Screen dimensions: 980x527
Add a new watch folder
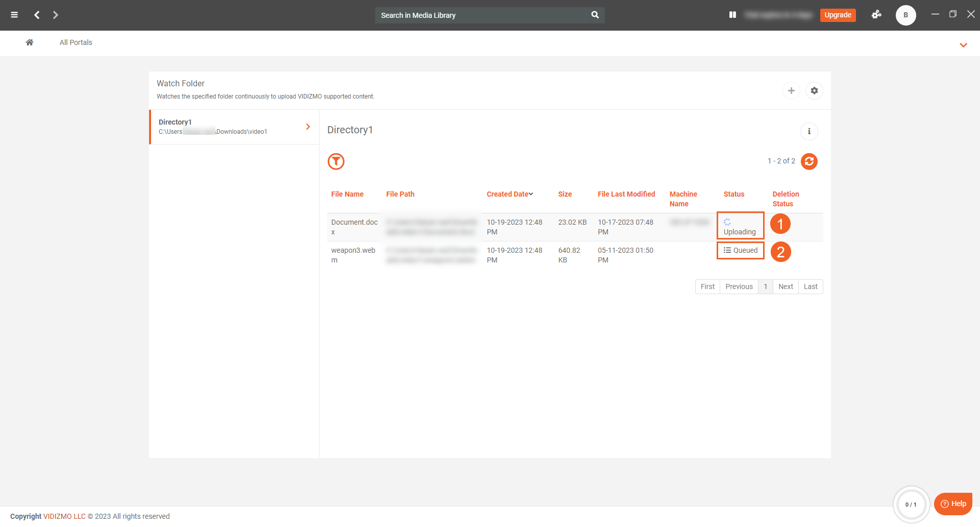(791, 90)
